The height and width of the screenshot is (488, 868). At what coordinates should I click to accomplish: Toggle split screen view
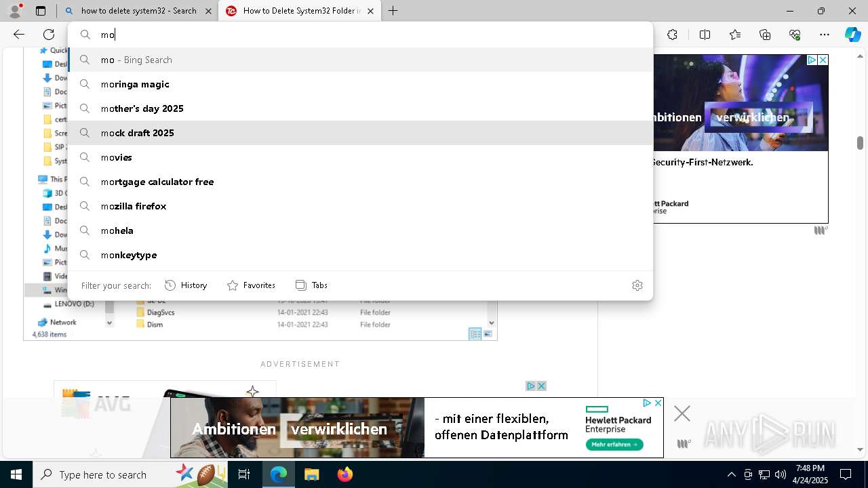(x=705, y=35)
